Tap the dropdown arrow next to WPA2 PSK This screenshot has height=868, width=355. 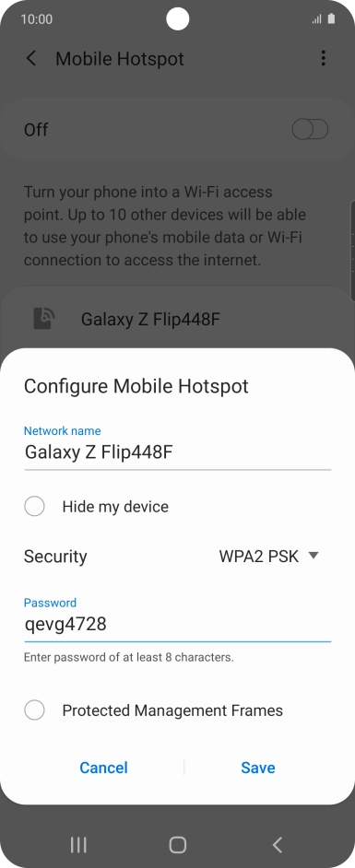point(314,556)
